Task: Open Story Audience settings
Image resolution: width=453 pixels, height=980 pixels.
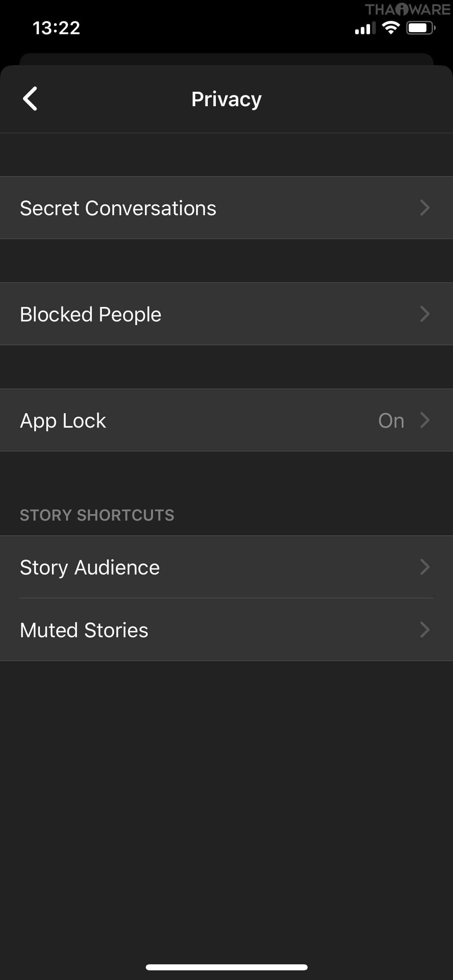Action: [x=90, y=567]
